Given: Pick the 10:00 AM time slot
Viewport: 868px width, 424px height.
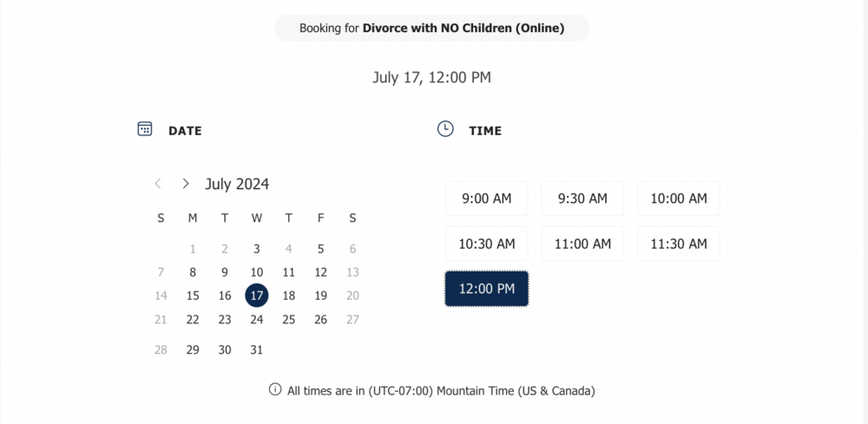Looking at the screenshot, I should [x=679, y=199].
